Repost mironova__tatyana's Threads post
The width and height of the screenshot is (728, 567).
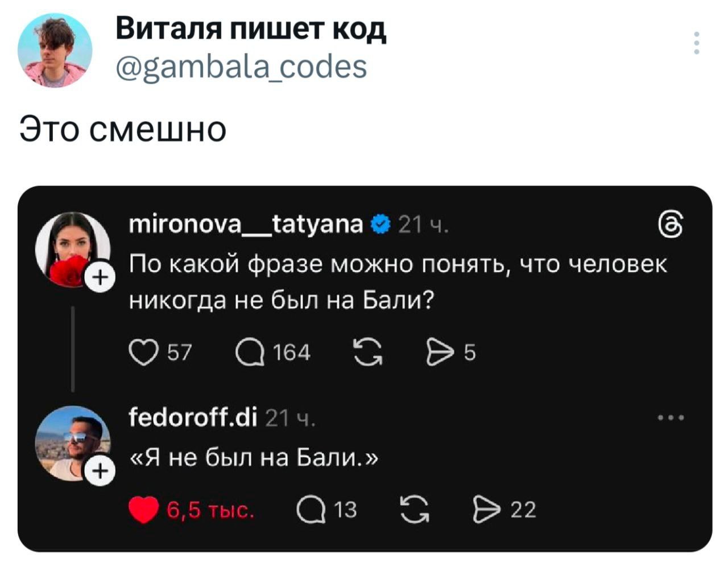(367, 353)
